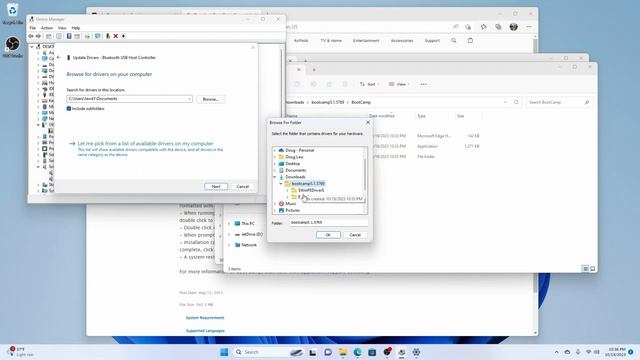Click the System Requirements link on webpage
Image resolution: width=640 pixels, height=360 pixels.
(205, 318)
